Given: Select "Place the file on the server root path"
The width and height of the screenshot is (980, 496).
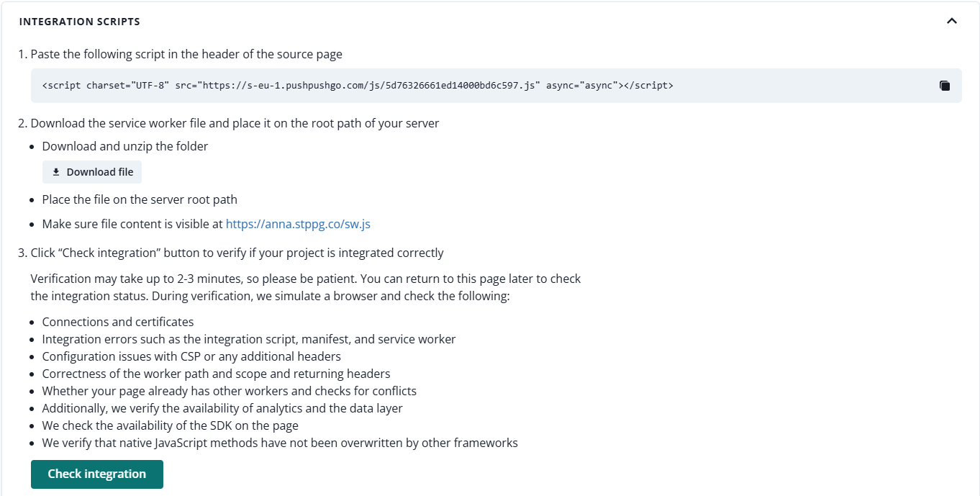Looking at the screenshot, I should click(x=140, y=199).
